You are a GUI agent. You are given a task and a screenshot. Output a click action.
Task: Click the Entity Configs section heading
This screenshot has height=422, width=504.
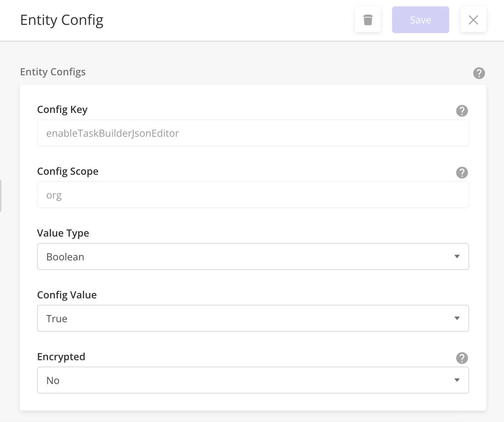53,72
